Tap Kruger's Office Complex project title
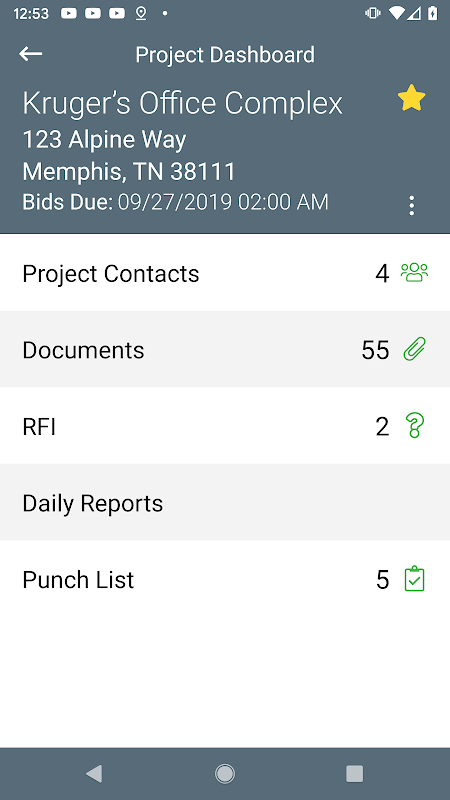450x800 pixels. click(182, 104)
